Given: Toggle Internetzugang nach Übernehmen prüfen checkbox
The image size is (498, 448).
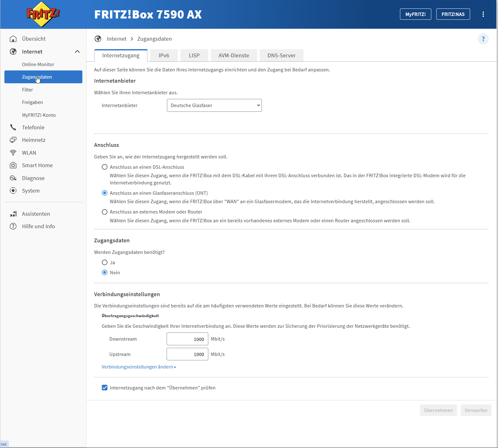Looking at the screenshot, I should [105, 388].
